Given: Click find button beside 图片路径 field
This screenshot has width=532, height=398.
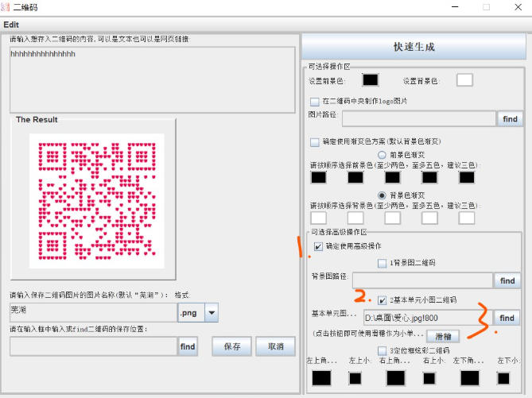Looking at the screenshot, I should (x=510, y=119).
